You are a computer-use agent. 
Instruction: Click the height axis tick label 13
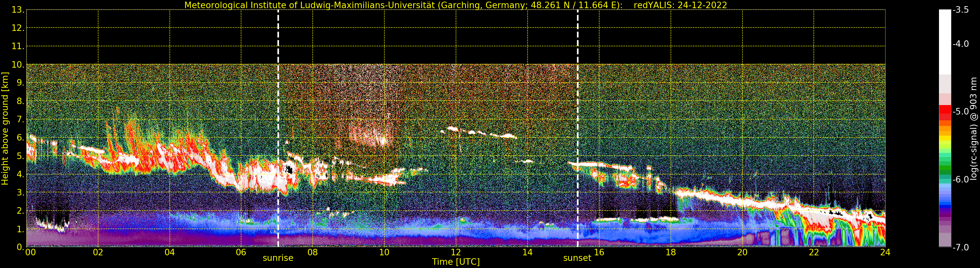click(18, 10)
